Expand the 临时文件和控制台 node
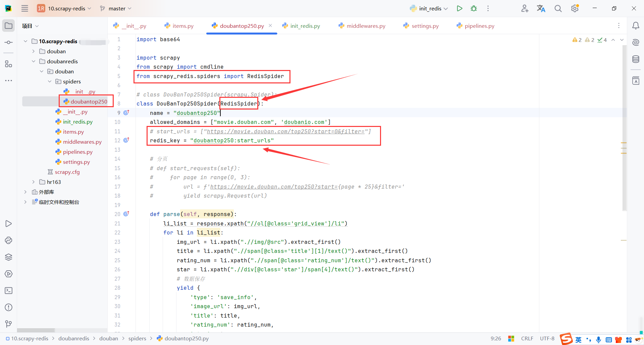Viewport: 644px width, 345px height. [25, 202]
